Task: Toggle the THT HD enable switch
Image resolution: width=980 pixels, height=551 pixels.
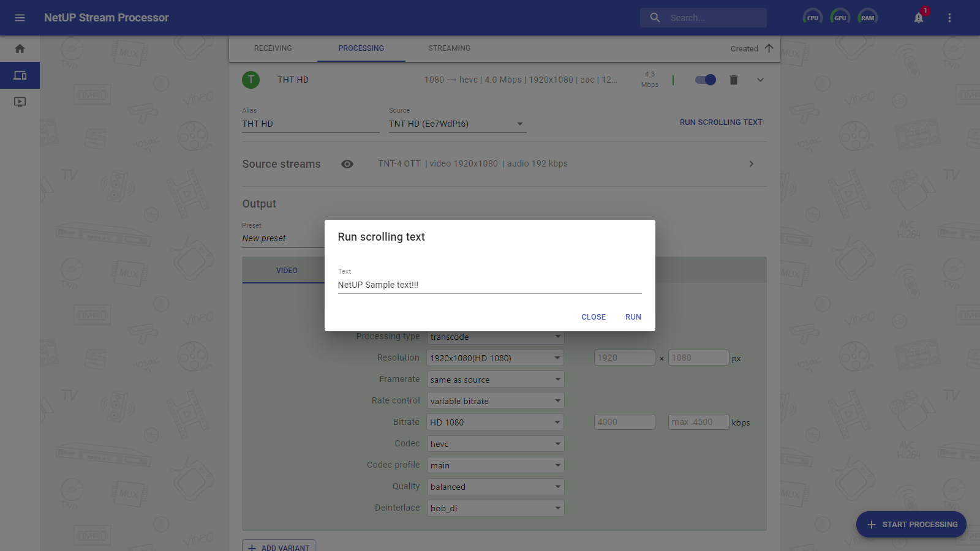Action: [706, 80]
